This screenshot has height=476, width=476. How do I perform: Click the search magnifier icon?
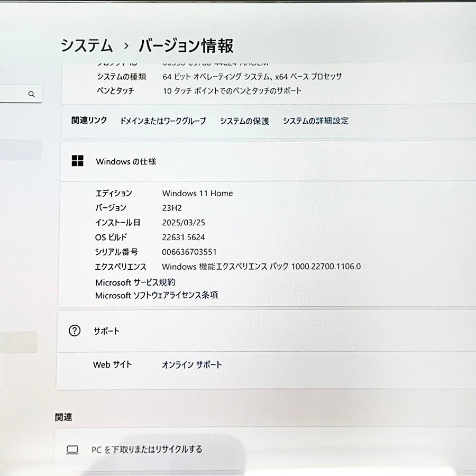pos(32,94)
